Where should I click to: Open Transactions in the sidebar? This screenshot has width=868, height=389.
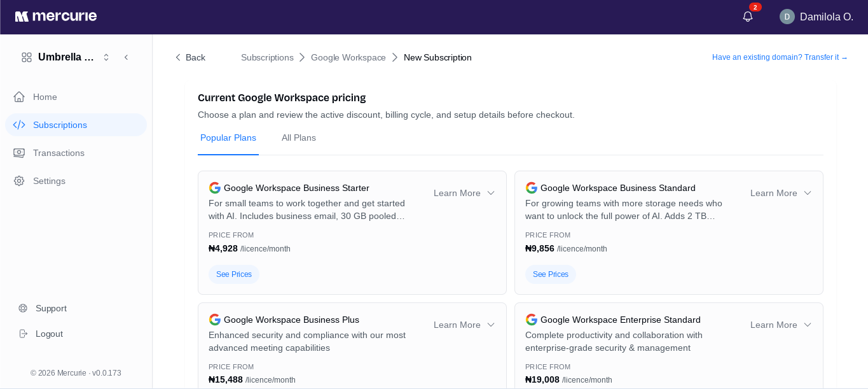76,153
